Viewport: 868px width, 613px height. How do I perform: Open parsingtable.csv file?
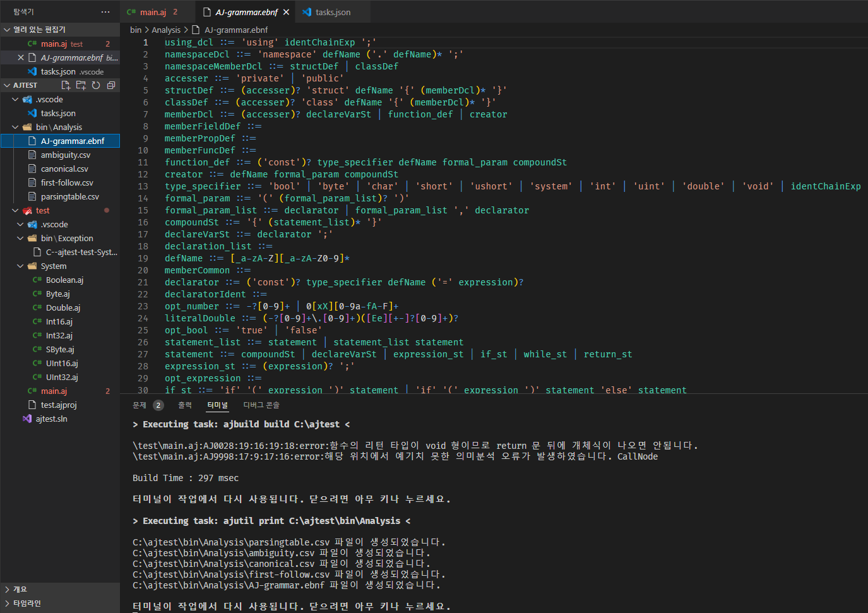60,196
